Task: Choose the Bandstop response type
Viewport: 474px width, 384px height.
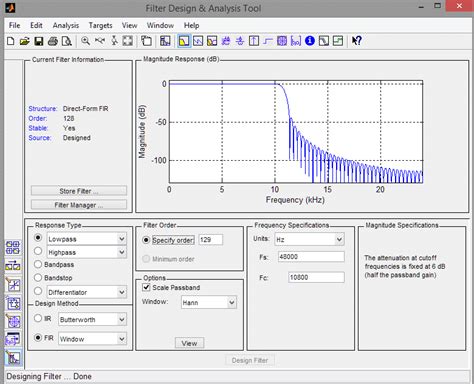Action: click(x=38, y=278)
